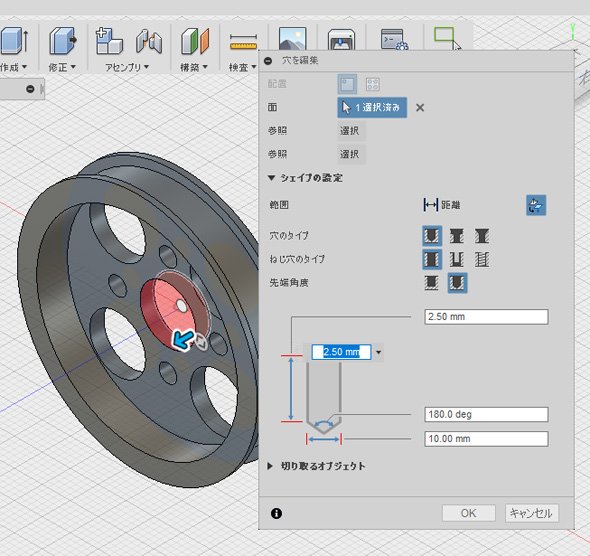Click the OK button
The width and height of the screenshot is (590, 556).
point(468,513)
